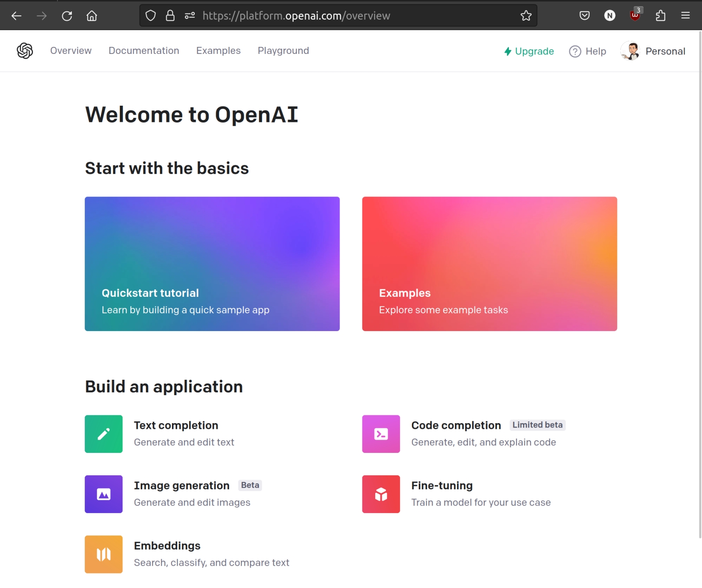This screenshot has height=588, width=702.
Task: Click the padlock site security icon
Action: 170,16
